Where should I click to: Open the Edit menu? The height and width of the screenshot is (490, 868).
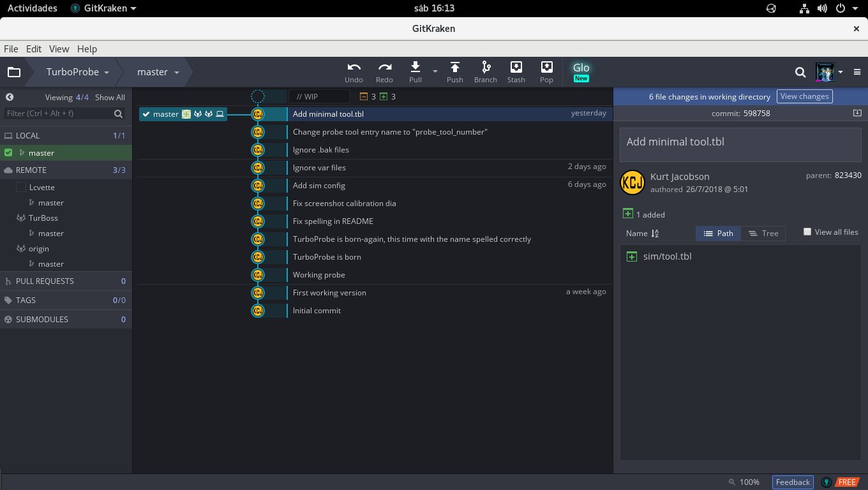point(34,48)
